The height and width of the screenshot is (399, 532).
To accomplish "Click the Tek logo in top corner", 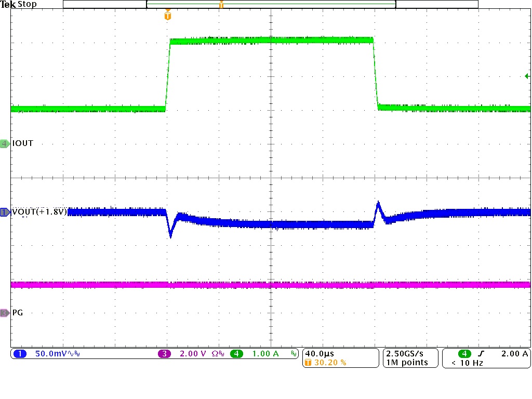I will tap(7, 4).
